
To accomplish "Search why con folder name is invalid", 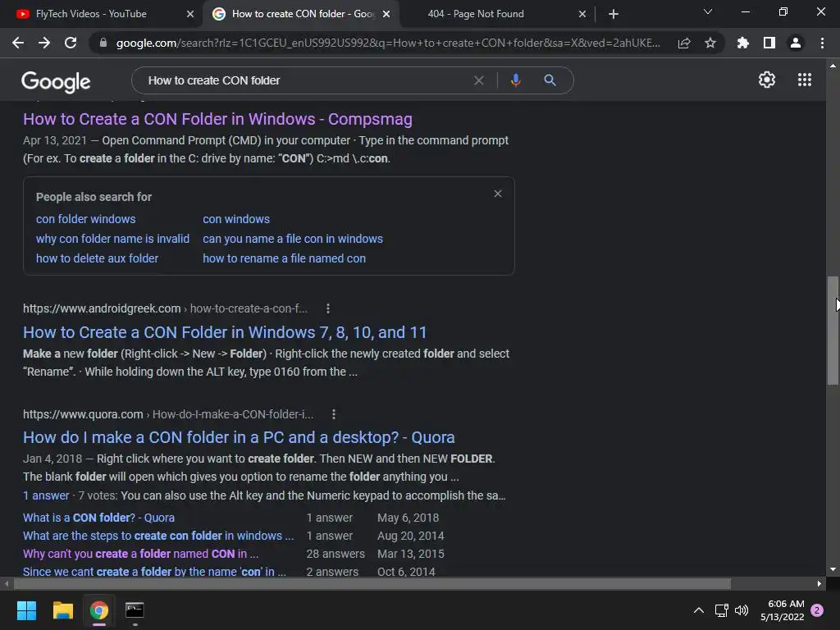I will (112, 239).
